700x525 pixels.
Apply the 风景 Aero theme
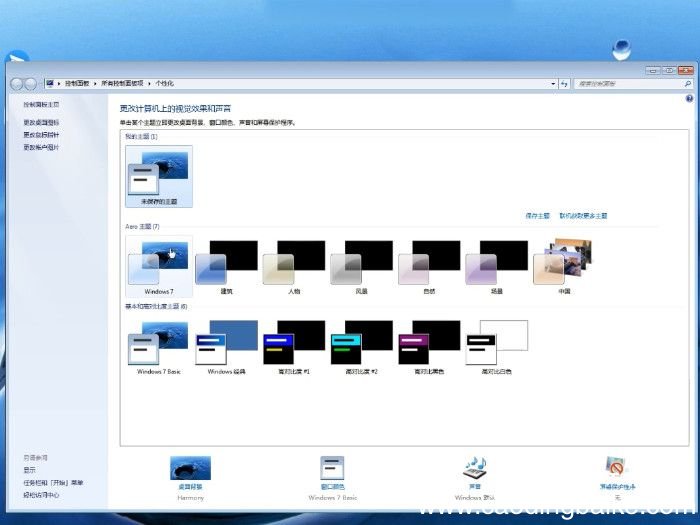point(362,267)
